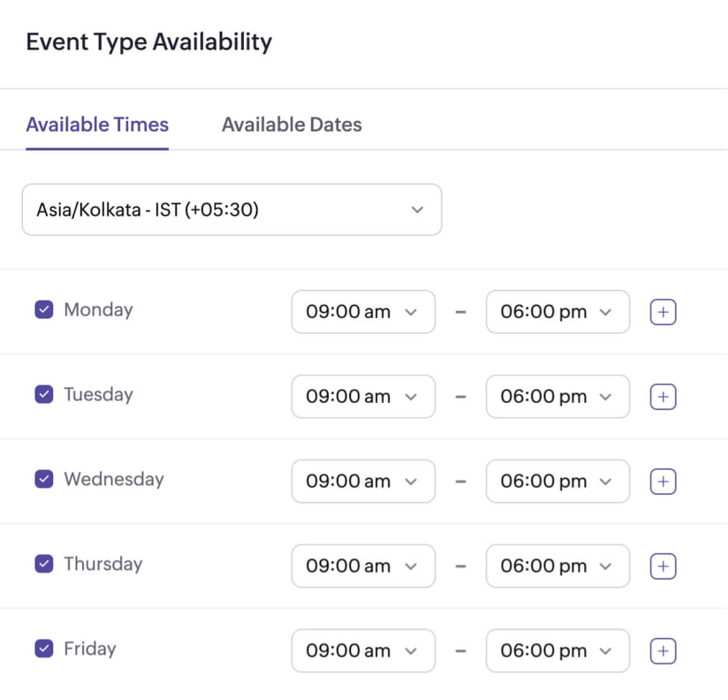Screen dimensions: 728x700
Task: Uncheck the Monday availability checkbox
Action: click(x=44, y=310)
